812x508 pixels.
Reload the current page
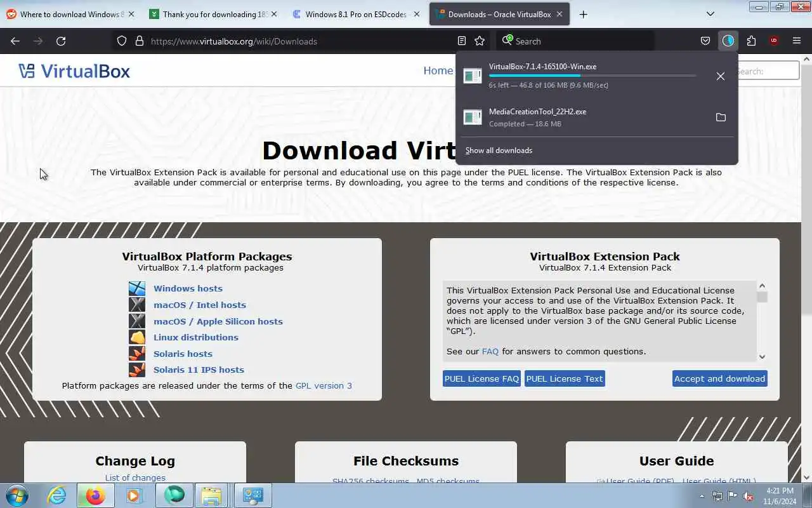61,41
